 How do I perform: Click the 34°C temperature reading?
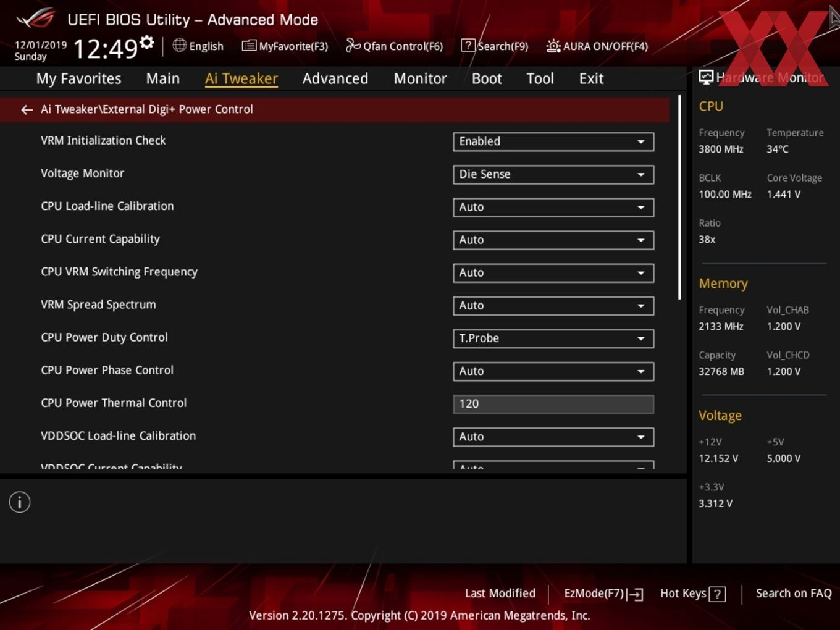click(778, 149)
